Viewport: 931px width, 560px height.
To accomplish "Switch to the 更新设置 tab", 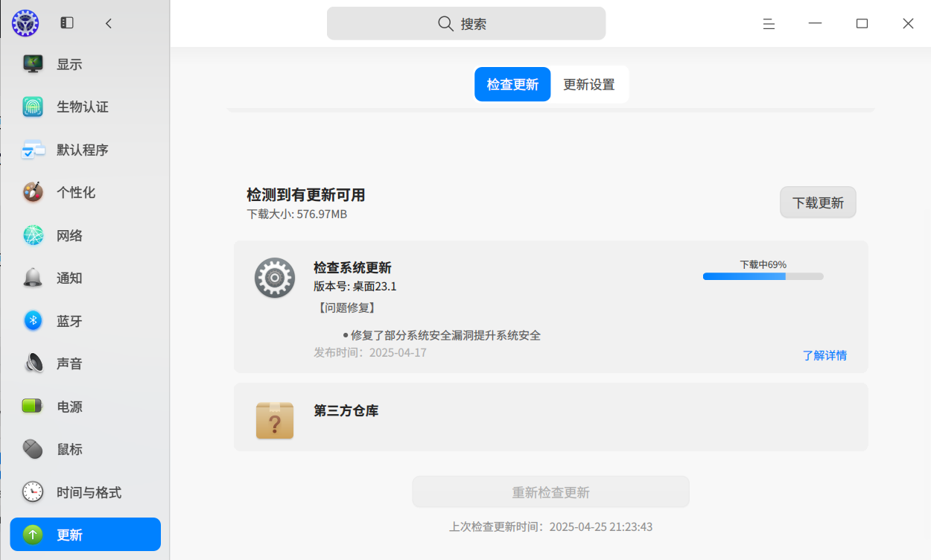I will (589, 84).
